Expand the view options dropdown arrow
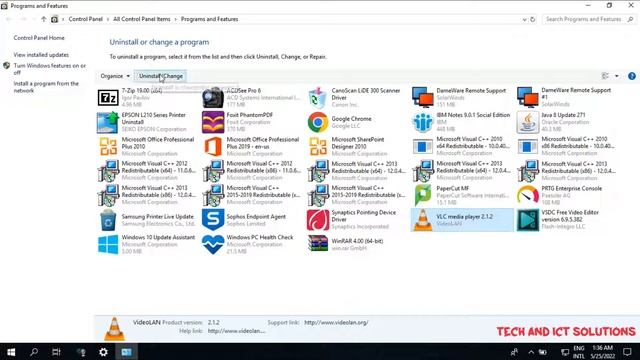The image size is (640, 360). click(617, 76)
